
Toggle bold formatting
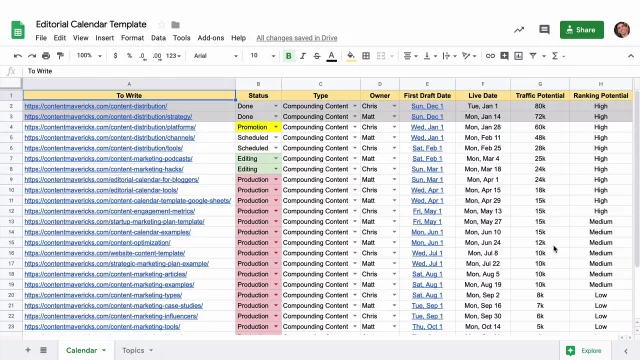coord(289,56)
